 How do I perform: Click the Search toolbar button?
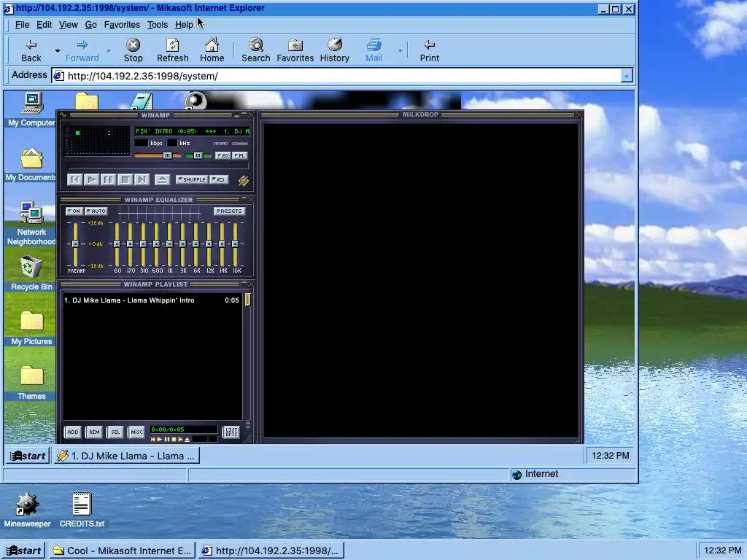click(x=256, y=50)
